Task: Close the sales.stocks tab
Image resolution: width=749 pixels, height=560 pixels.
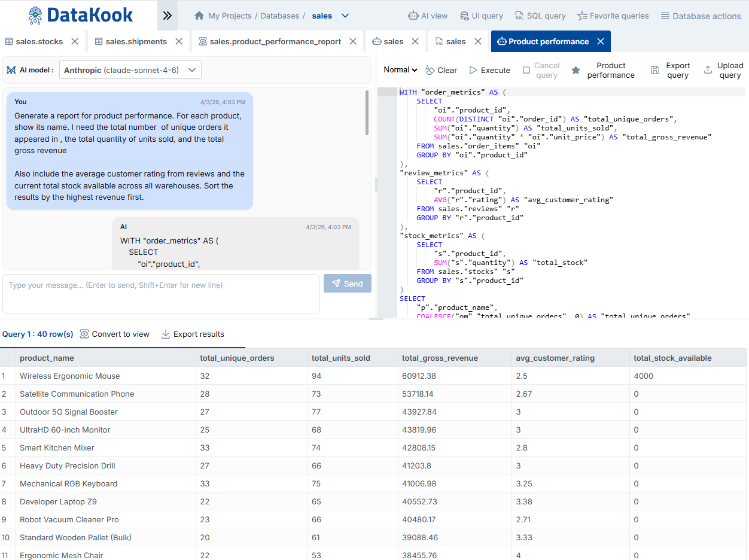Action: pyautogui.click(x=75, y=42)
